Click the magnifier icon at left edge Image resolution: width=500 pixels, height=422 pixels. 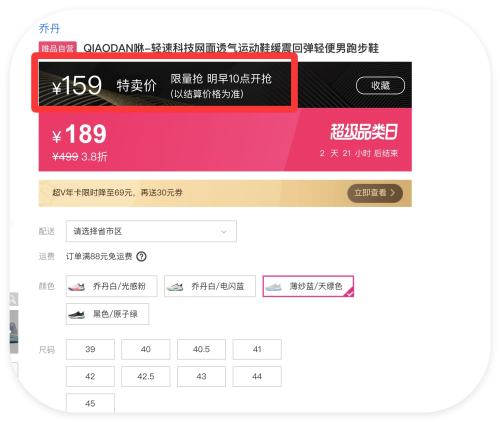[x=13, y=300]
